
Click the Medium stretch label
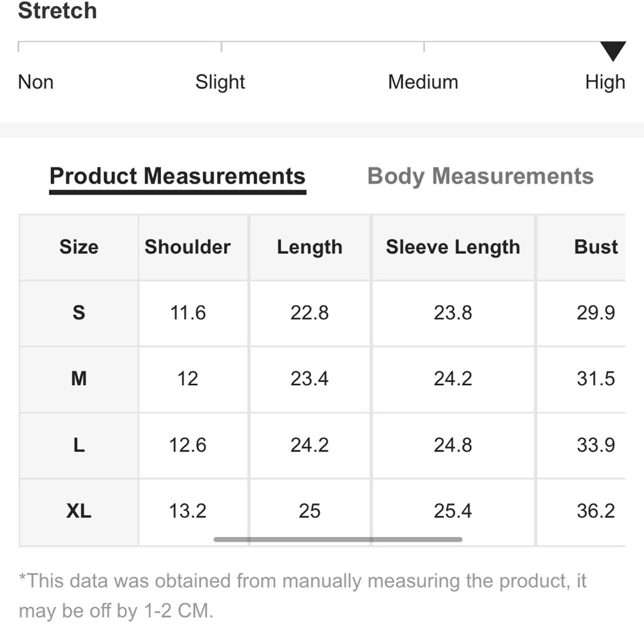point(423,82)
